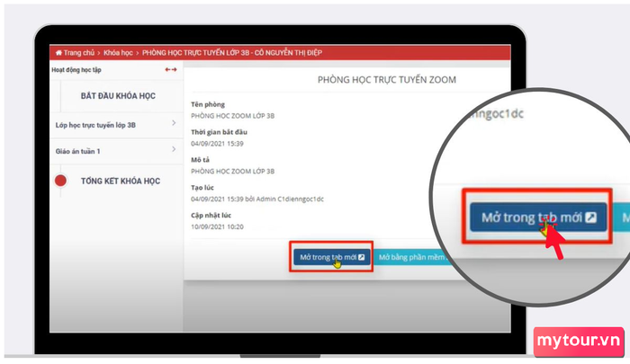Select BẮT ĐẦU KHÓA HỌC section
Image resolution: width=630 pixels, height=364 pixels.
[118, 96]
